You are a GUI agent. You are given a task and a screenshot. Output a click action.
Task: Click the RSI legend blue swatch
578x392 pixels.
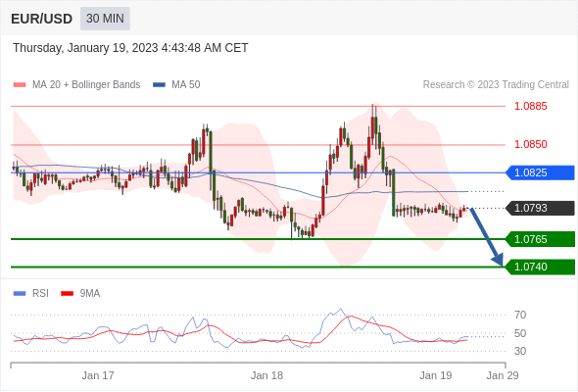click(x=20, y=294)
